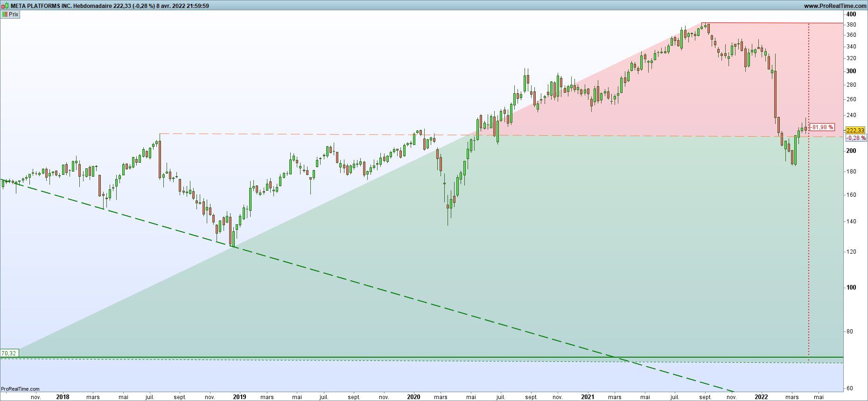Click the 380 value on the price axis

[851, 25]
